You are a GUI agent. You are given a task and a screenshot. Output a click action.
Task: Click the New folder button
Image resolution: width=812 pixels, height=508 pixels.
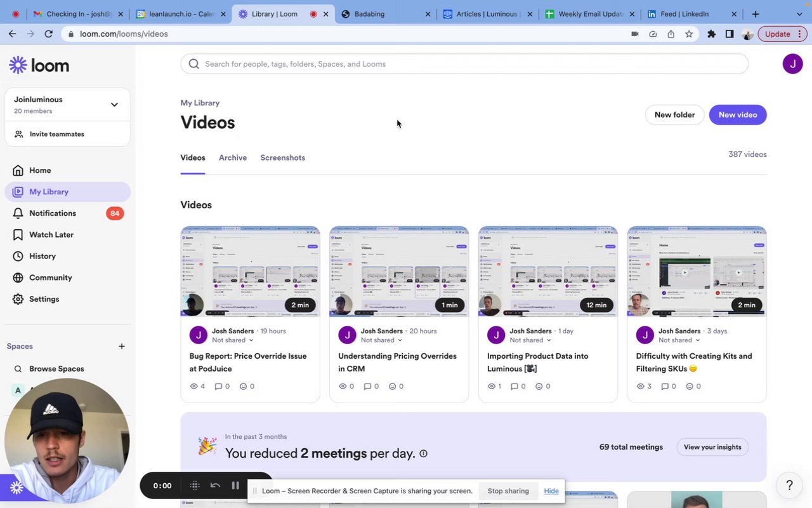[674, 115]
